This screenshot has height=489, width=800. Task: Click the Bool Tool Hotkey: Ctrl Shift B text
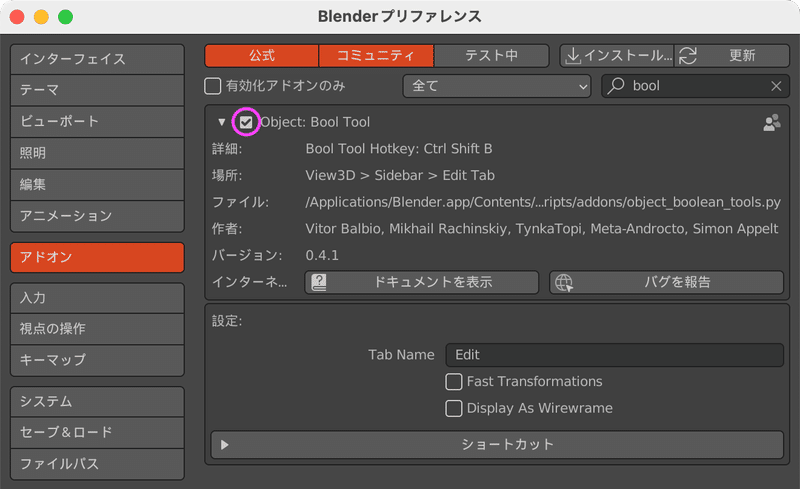tap(398, 149)
